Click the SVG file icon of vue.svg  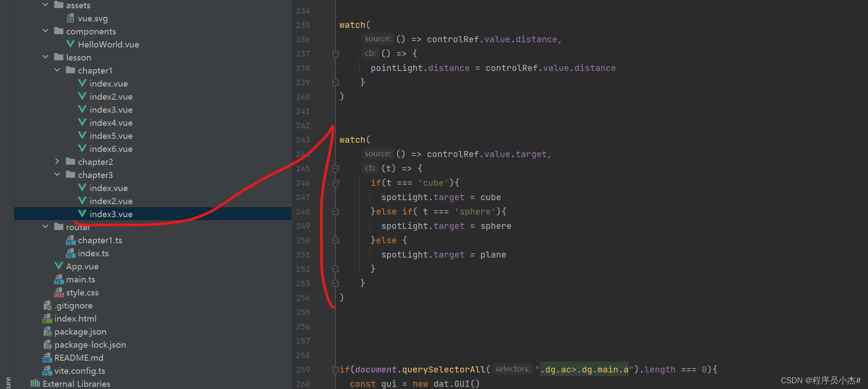pos(70,18)
